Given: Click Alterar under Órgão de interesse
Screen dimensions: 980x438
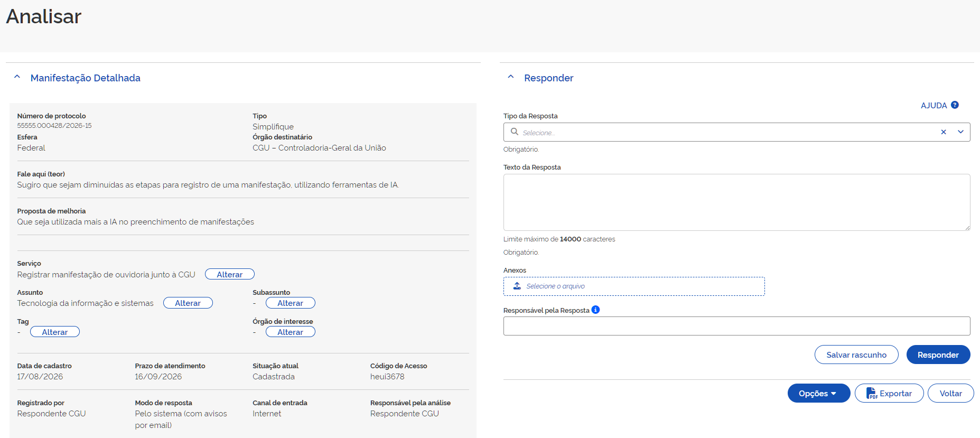Looking at the screenshot, I should (291, 332).
